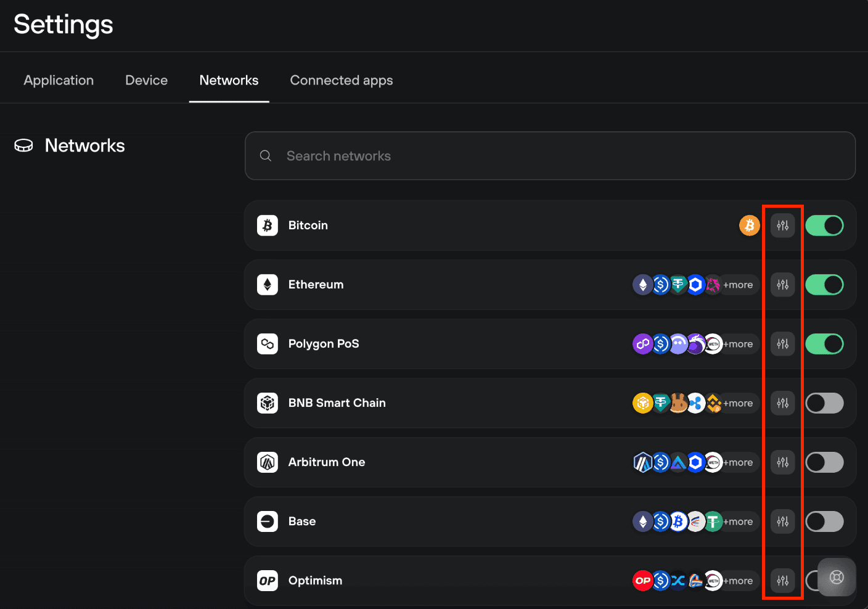
Task: Click the Ethereum network name
Action: click(316, 285)
